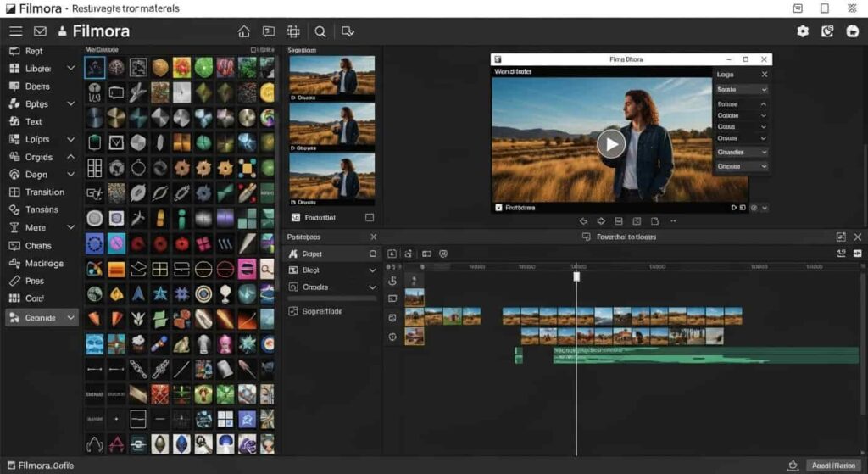The height and width of the screenshot is (474, 868).
Task: Click the user profile icon beside Filmora
Action: (x=62, y=31)
